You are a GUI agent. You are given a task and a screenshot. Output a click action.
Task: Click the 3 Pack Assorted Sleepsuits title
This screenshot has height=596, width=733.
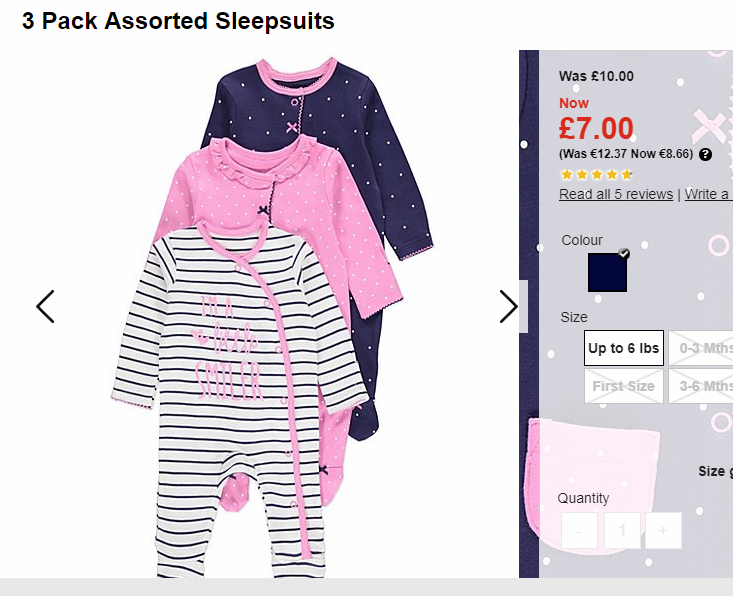pyautogui.click(x=178, y=21)
